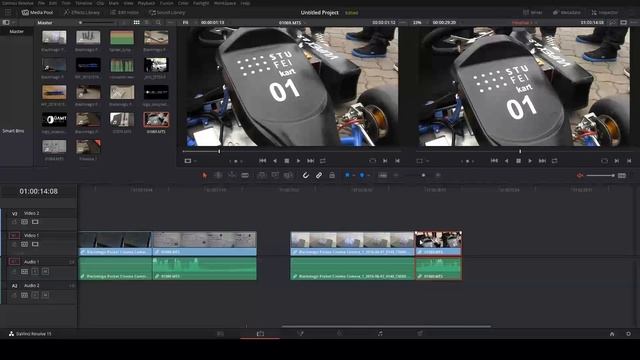Disable the Video 2 track
This screenshot has width=640, height=360.
(35, 222)
